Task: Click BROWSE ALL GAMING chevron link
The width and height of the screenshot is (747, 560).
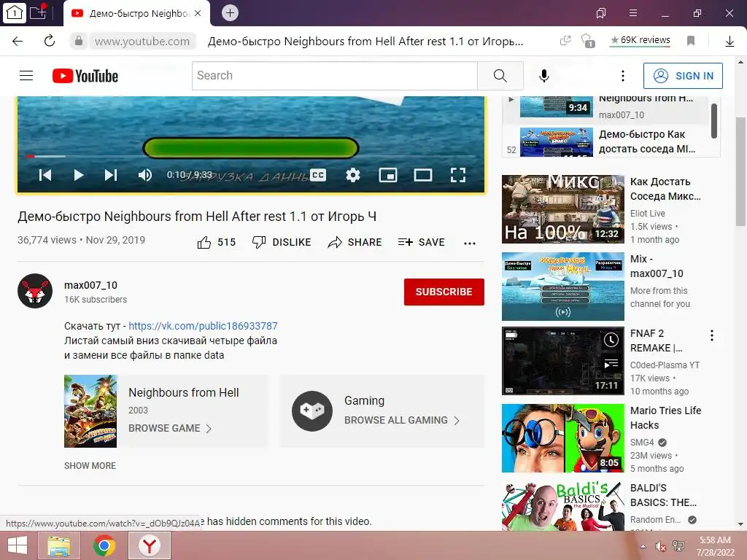Action: coord(402,421)
